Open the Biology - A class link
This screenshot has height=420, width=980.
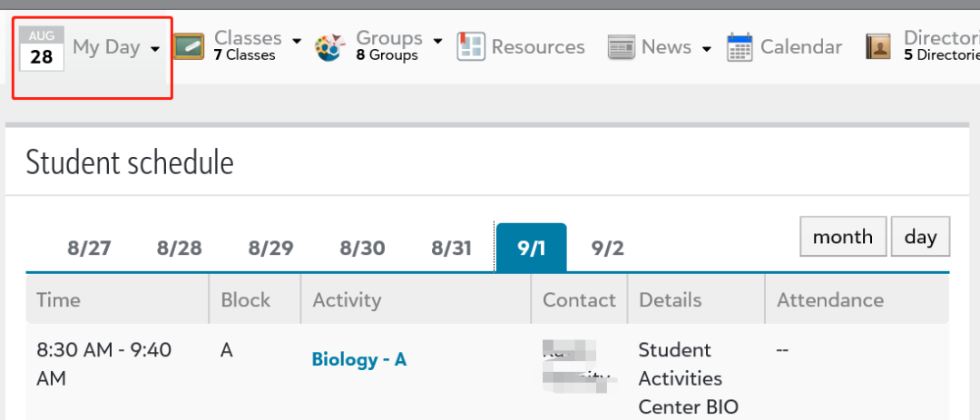pyautogui.click(x=359, y=359)
